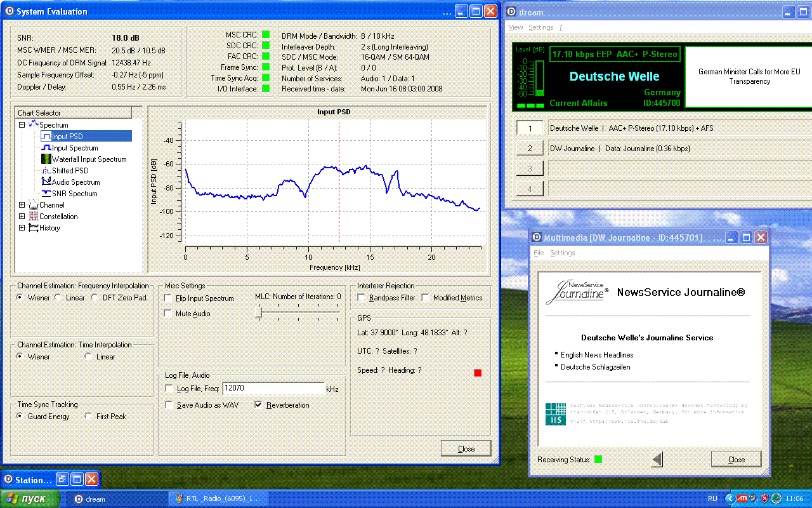This screenshot has width=812, height=508.
Task: Click the Log File frequency input field
Action: [273, 388]
